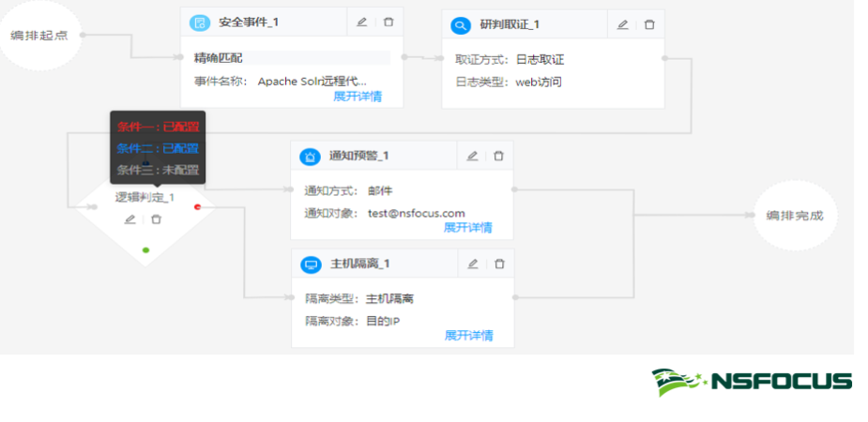This screenshot has height=422, width=868.
Task: Click the 隔离类型:主机隔离 row
Action: pos(359,299)
